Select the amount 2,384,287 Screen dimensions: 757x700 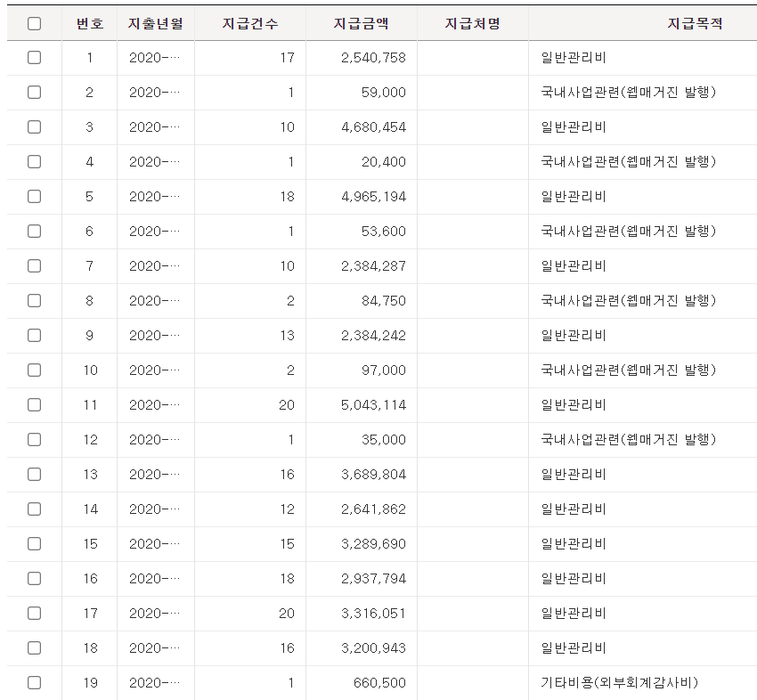[373, 266]
